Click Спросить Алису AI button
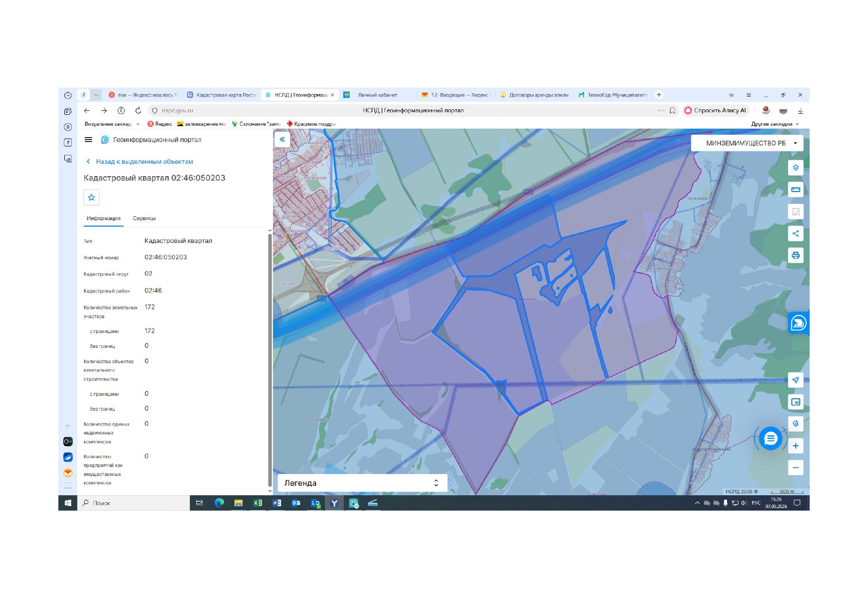This screenshot has height=614, width=868. pyautogui.click(x=716, y=110)
